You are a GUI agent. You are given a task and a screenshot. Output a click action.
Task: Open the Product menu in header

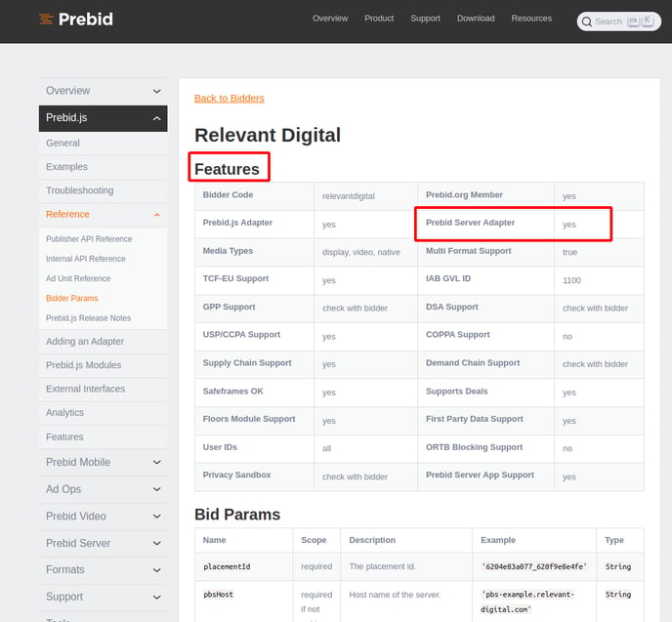(379, 19)
